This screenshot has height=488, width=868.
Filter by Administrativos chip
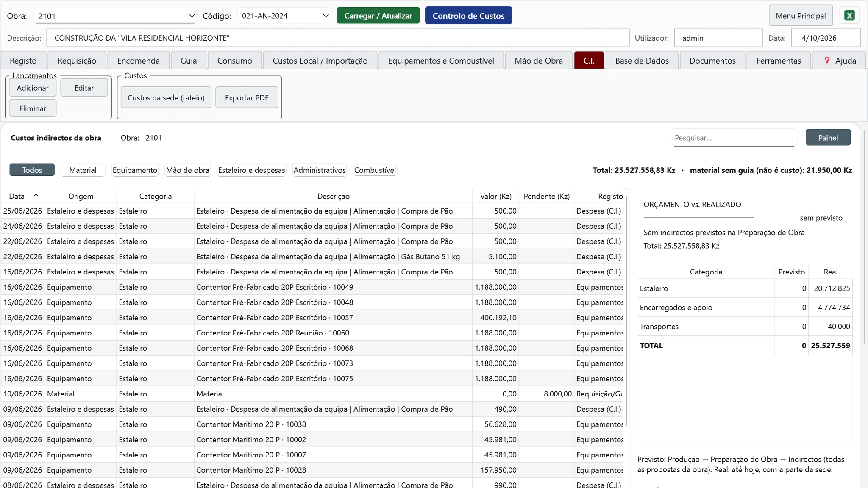point(320,170)
